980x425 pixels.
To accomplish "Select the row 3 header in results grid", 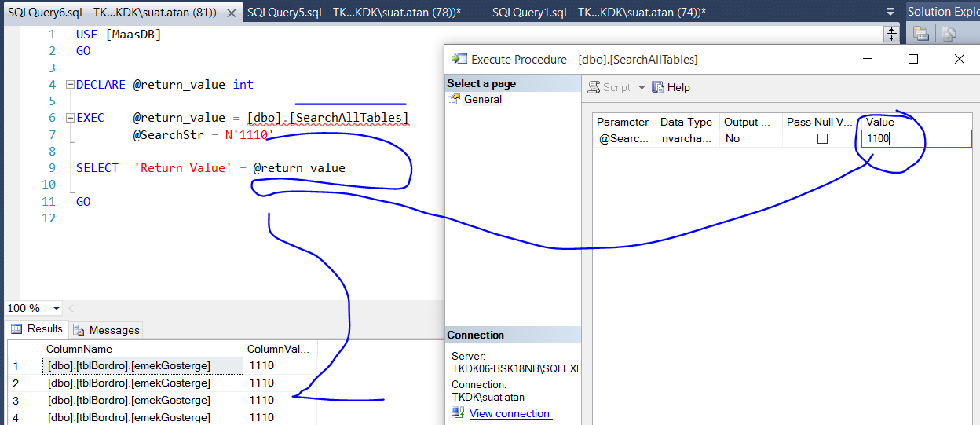I will click(24, 401).
